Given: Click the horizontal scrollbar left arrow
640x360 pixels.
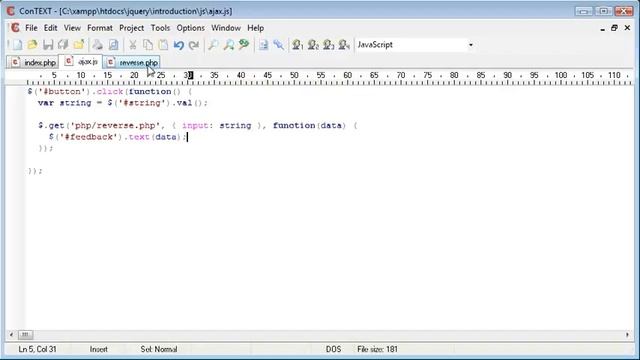Looking at the screenshot, I should tap(11, 335).
